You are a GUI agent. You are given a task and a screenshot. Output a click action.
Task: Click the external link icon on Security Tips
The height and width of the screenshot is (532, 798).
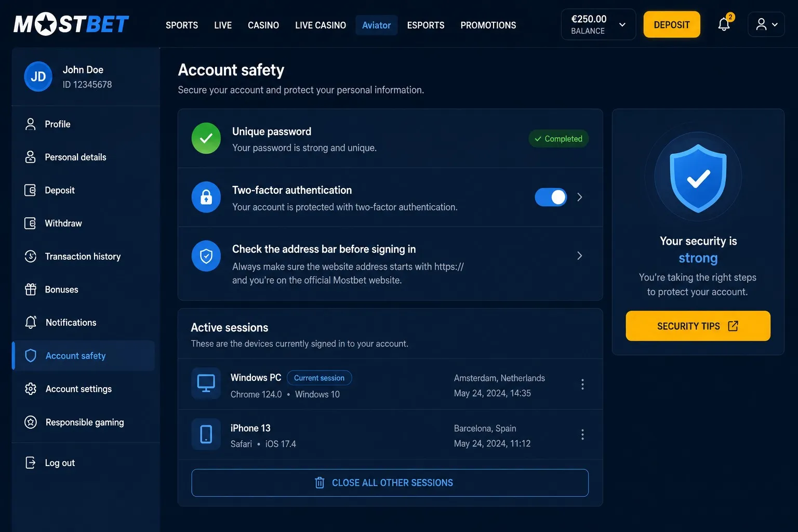coord(733,326)
